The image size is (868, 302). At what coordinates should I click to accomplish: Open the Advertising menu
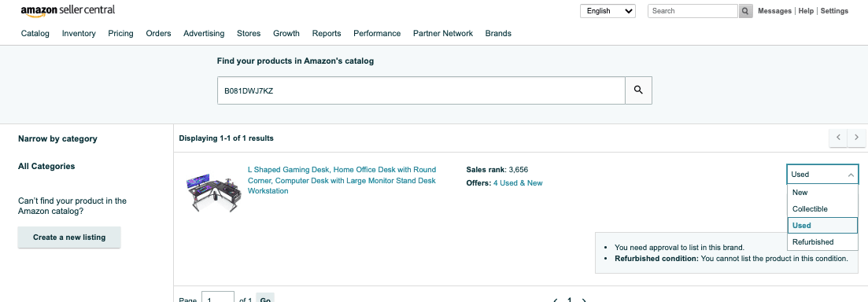(x=204, y=33)
